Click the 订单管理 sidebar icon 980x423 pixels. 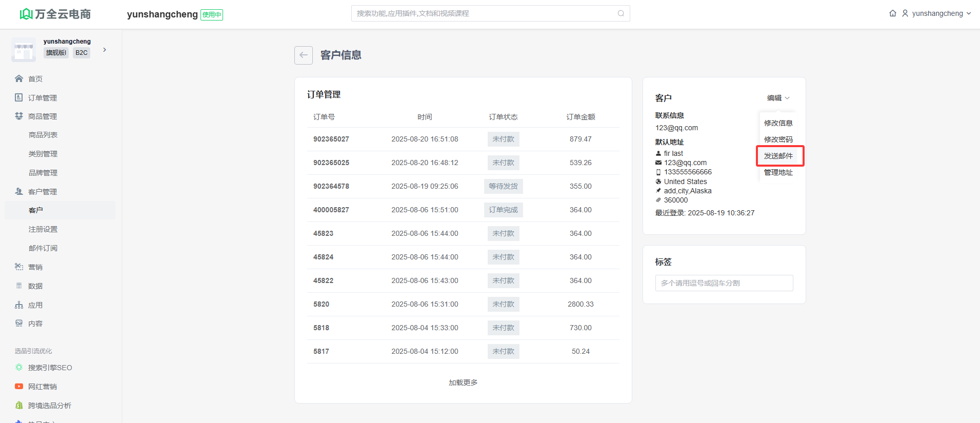[19, 97]
